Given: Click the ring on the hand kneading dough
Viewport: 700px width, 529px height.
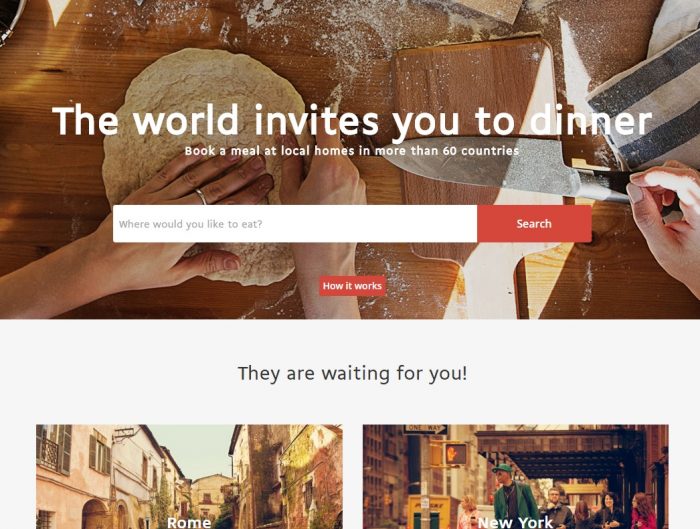Looking at the screenshot, I should pos(201,196).
